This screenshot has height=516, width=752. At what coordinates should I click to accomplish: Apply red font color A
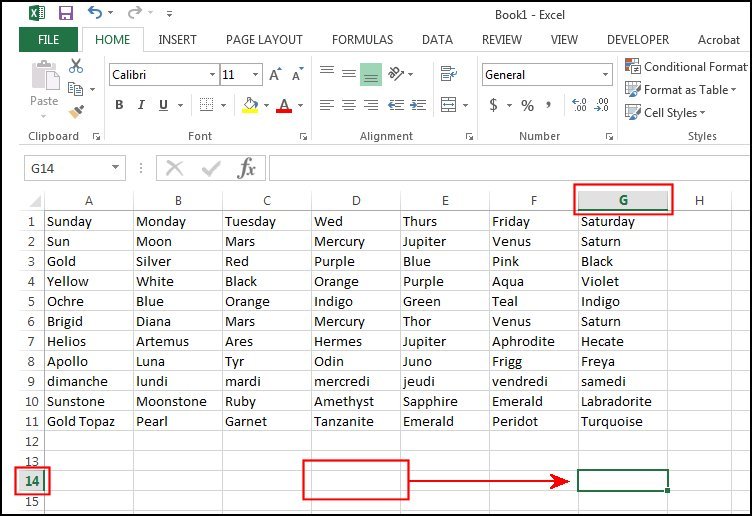click(x=284, y=105)
